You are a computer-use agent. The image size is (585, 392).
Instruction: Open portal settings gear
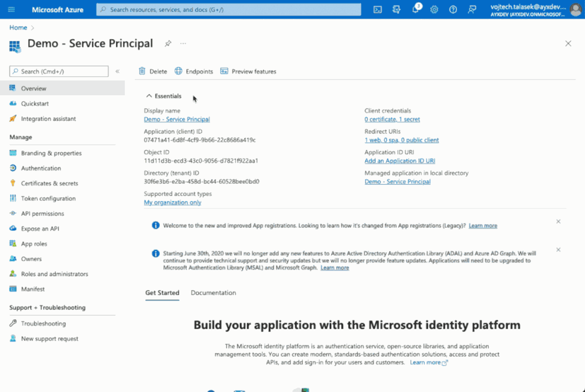pos(434,10)
